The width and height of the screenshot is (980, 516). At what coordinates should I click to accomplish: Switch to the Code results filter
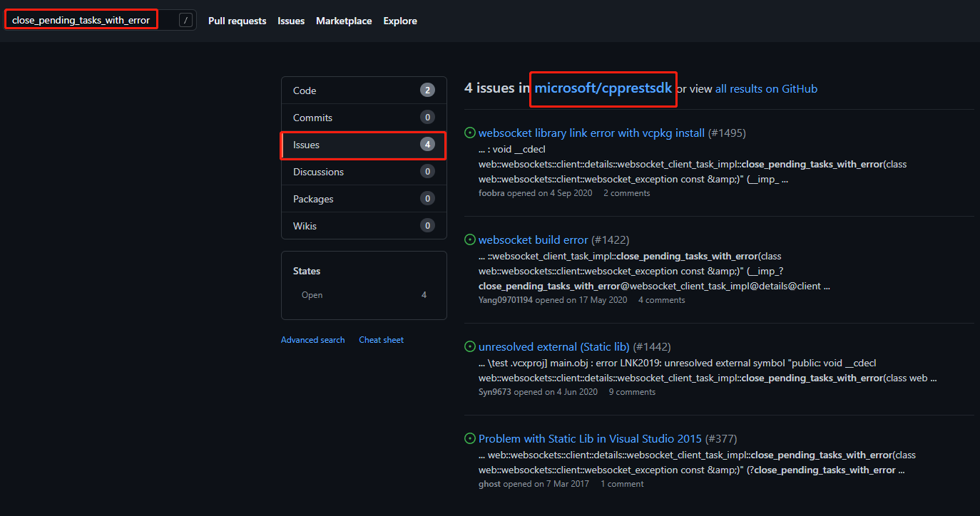(304, 91)
